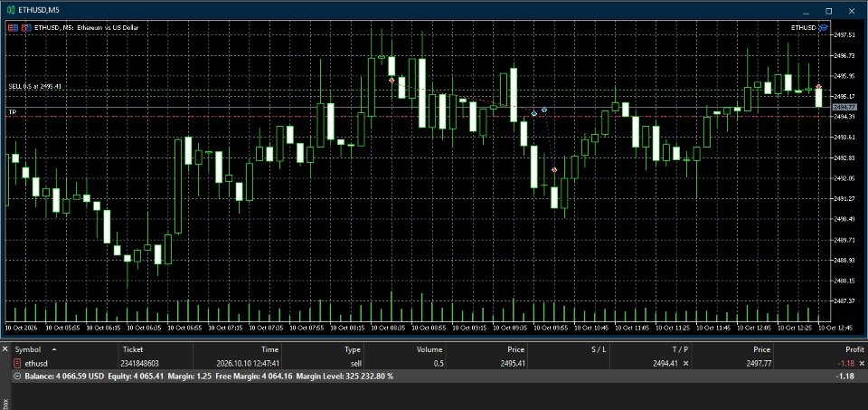Viewport: 868px width, 410px height.
Task: Click the red trade marker at 12:45 candle
Action: 819,86
